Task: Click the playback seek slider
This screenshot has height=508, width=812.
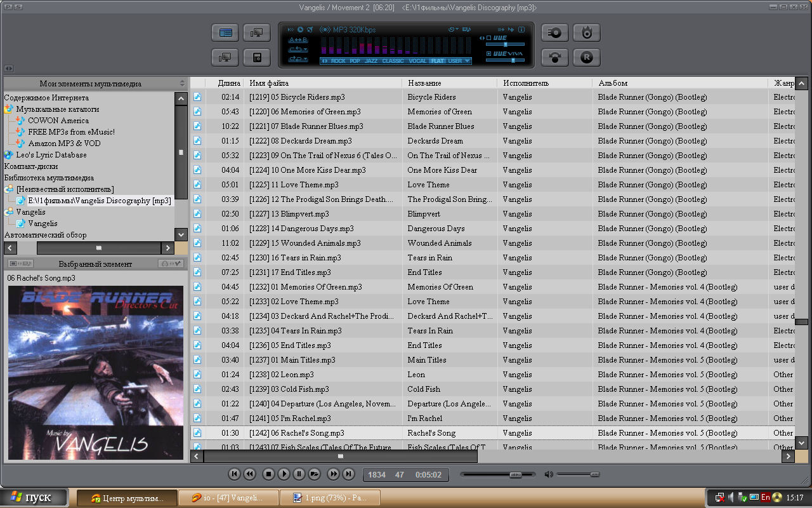Action: pyautogui.click(x=498, y=474)
